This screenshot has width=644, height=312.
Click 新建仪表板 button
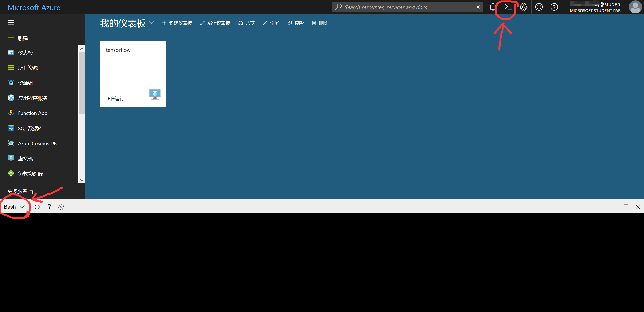click(177, 23)
